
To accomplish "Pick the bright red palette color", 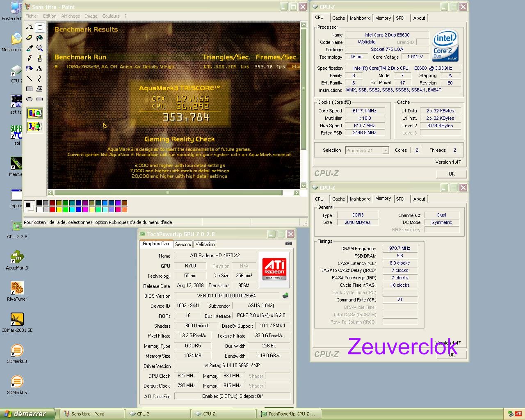I will tap(52, 209).
